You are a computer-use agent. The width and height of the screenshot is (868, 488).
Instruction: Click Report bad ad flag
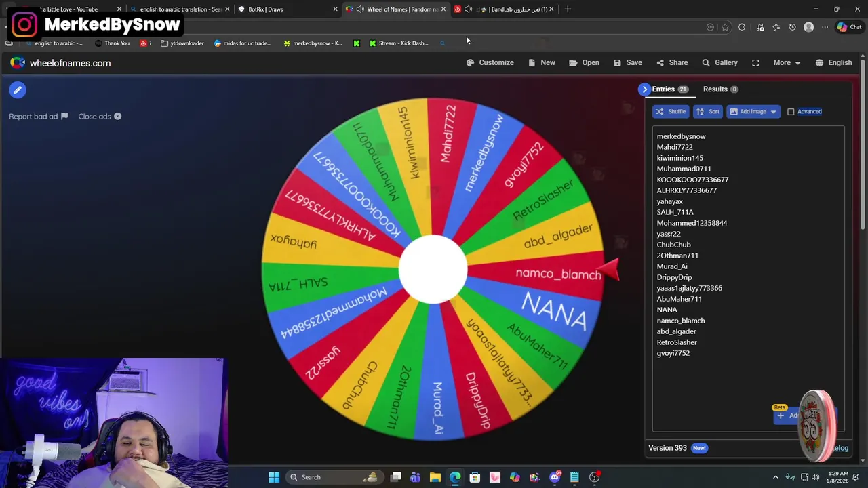[x=39, y=116]
